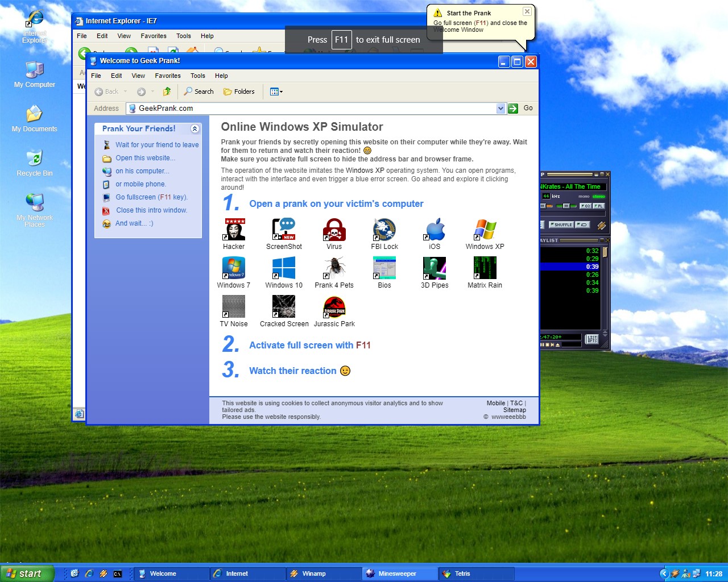Click the Search toolbar button
728x582 pixels.
tap(198, 92)
